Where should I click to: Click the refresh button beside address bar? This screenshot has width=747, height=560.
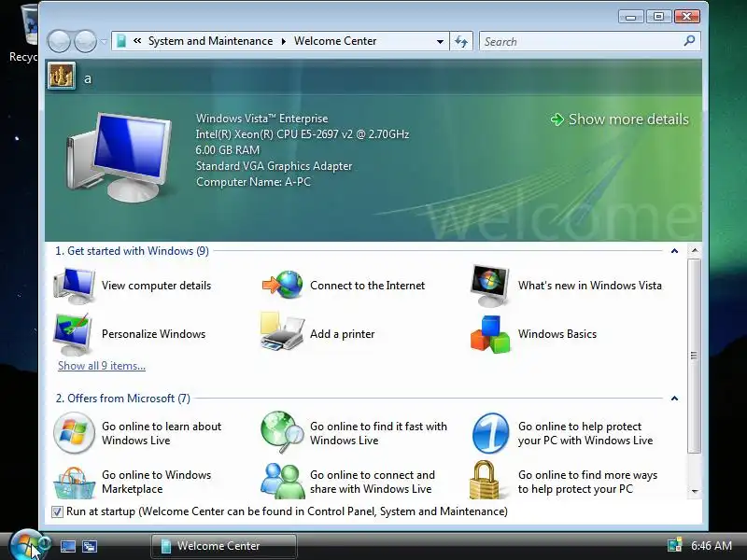pyautogui.click(x=461, y=41)
